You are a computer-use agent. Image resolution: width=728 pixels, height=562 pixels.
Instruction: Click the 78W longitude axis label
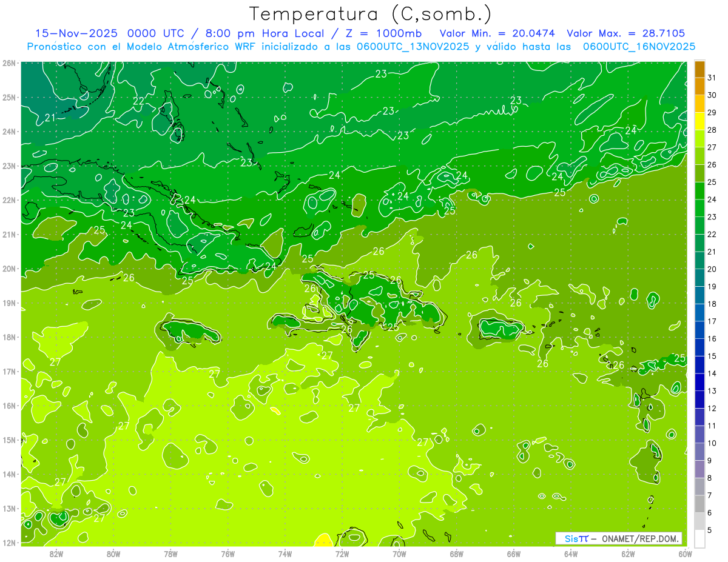point(170,554)
